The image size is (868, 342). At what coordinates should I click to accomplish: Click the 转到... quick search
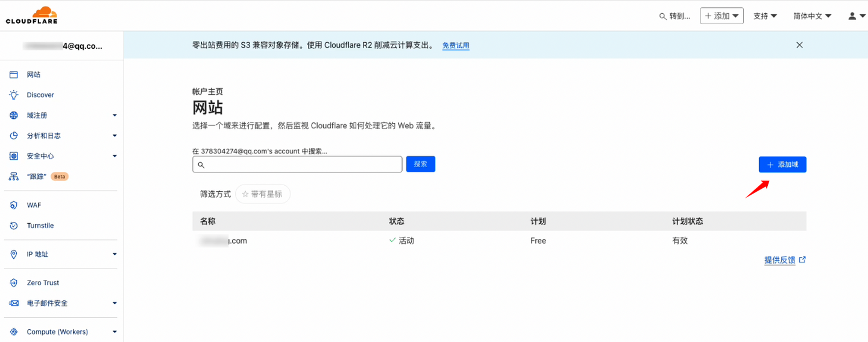tap(675, 16)
